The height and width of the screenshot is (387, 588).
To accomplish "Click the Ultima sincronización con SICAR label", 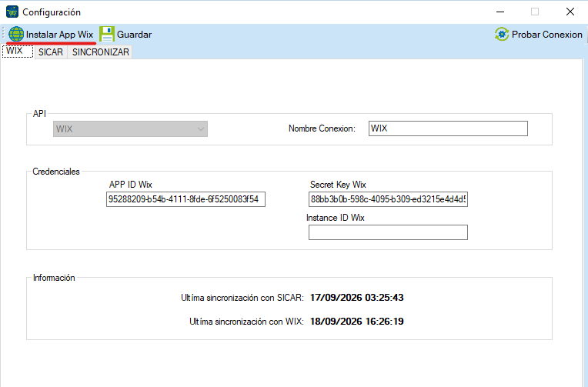I will coord(242,298).
